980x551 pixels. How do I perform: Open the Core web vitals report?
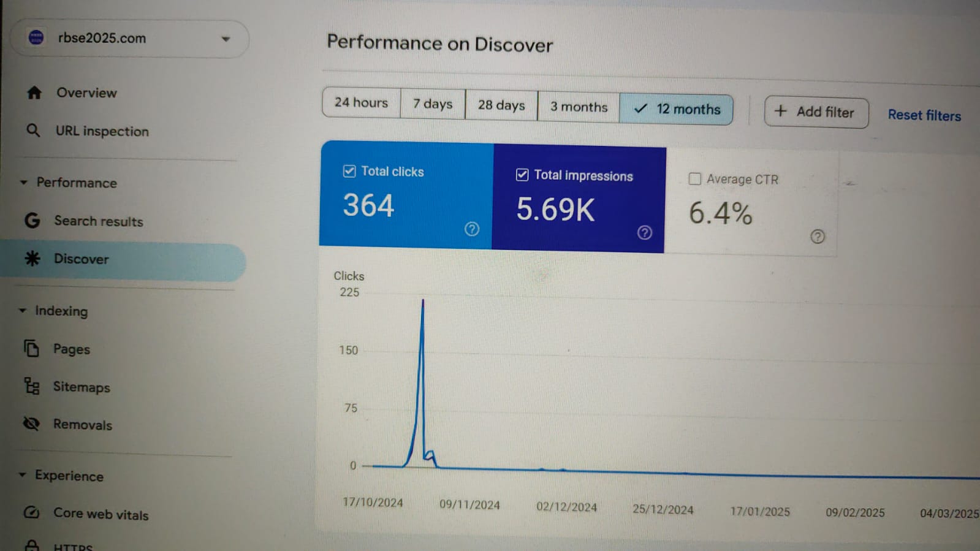(x=101, y=514)
